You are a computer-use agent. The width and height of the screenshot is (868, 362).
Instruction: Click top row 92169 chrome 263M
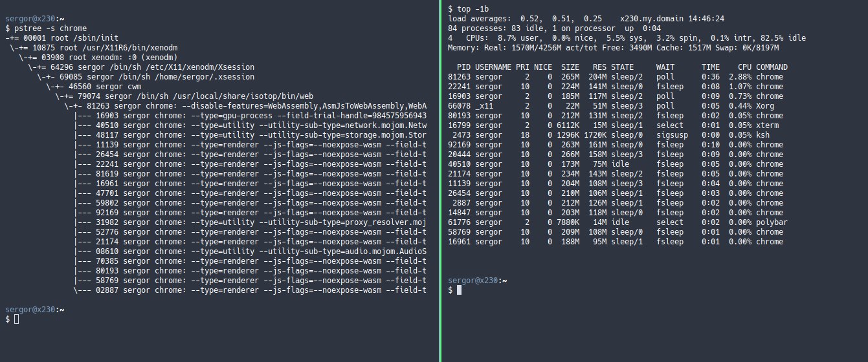tap(616, 145)
